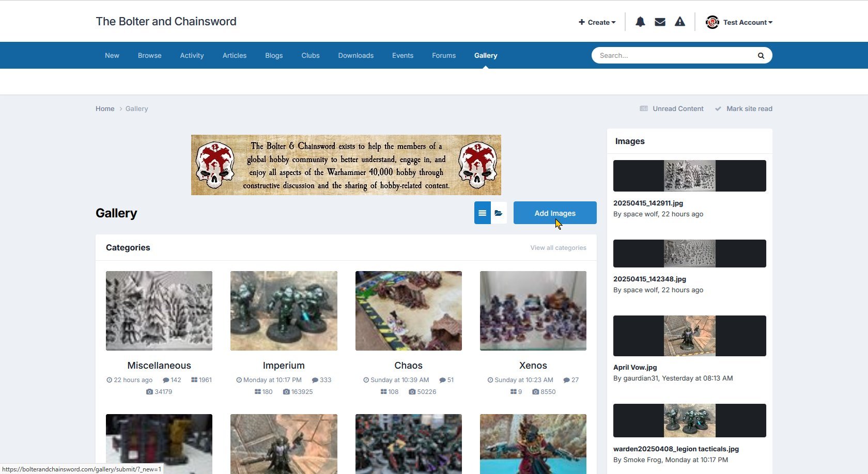Go to the Forums tab

tap(444, 55)
